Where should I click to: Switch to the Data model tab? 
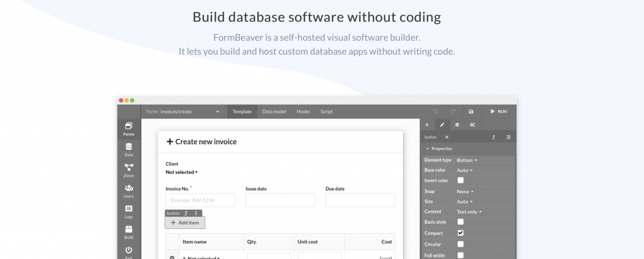click(x=274, y=112)
